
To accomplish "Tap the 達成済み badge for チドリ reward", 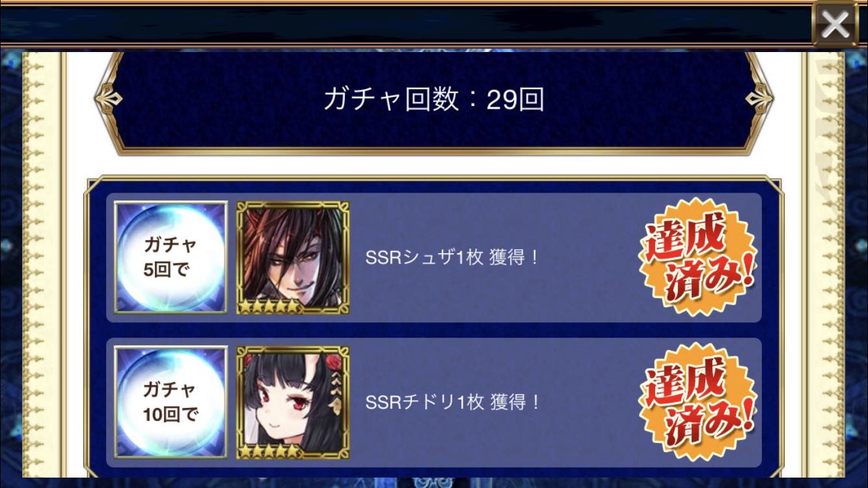I will 698,402.
